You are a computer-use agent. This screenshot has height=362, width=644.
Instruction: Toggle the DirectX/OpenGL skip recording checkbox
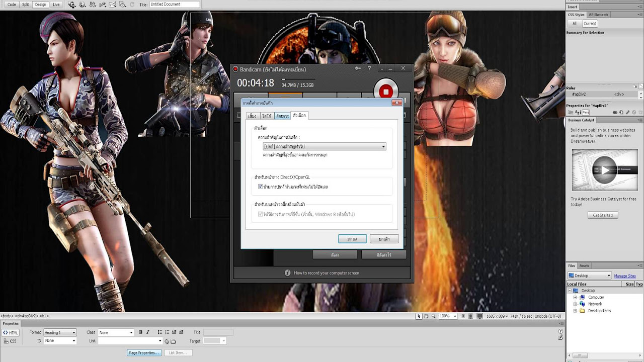(260, 187)
